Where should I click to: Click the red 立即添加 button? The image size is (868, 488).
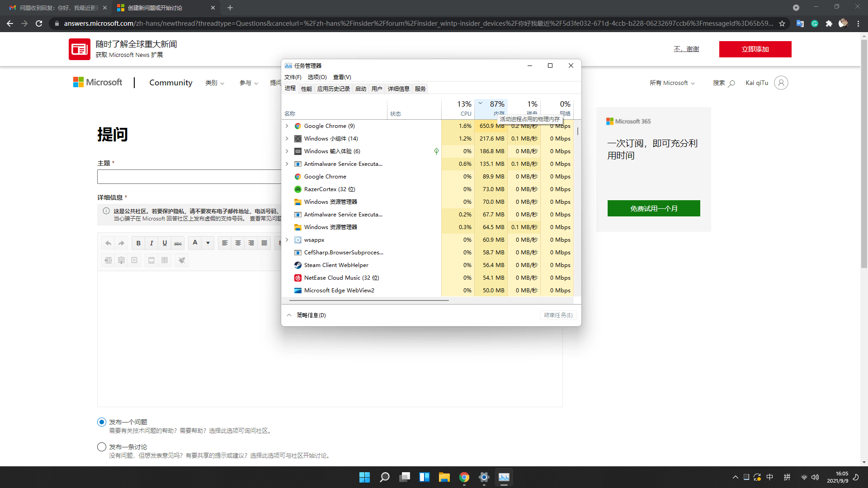[x=755, y=49]
